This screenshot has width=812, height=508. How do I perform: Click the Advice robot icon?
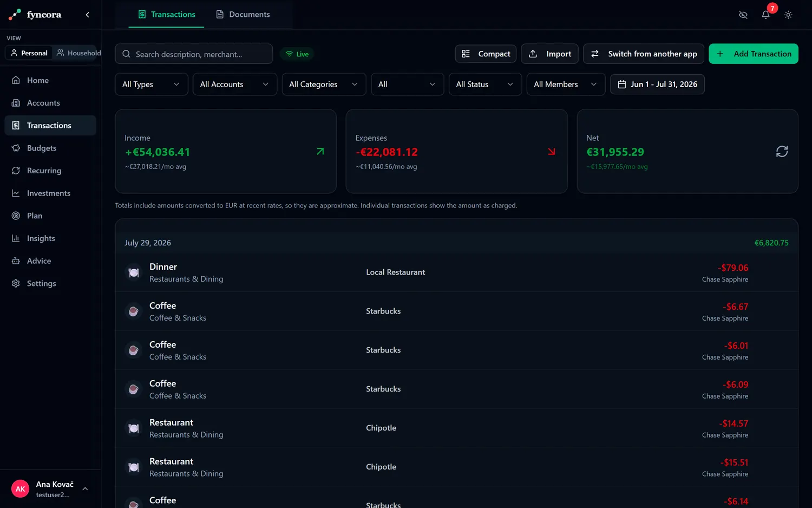pyautogui.click(x=16, y=261)
